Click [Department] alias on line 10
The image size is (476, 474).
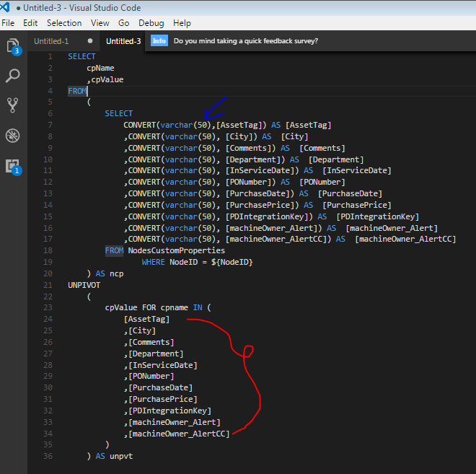[x=336, y=159]
